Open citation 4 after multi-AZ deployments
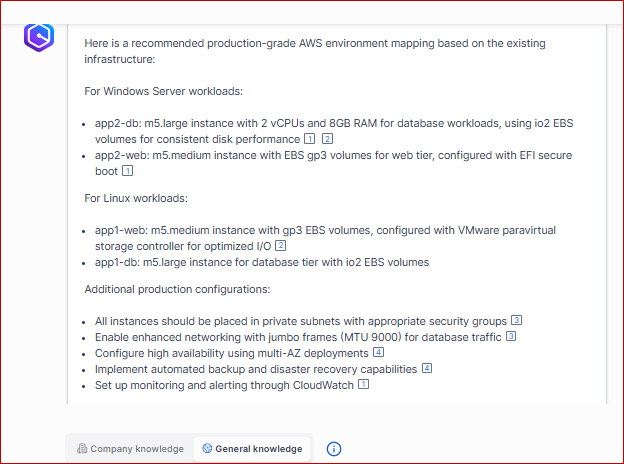 (378, 352)
